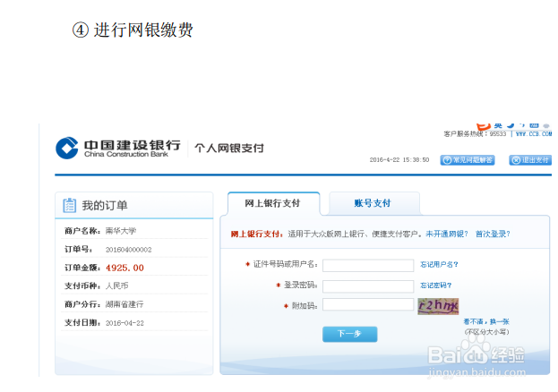The height and width of the screenshot is (392, 558).
Task: Open the 常见问题解答 help button
Action: tap(468, 160)
